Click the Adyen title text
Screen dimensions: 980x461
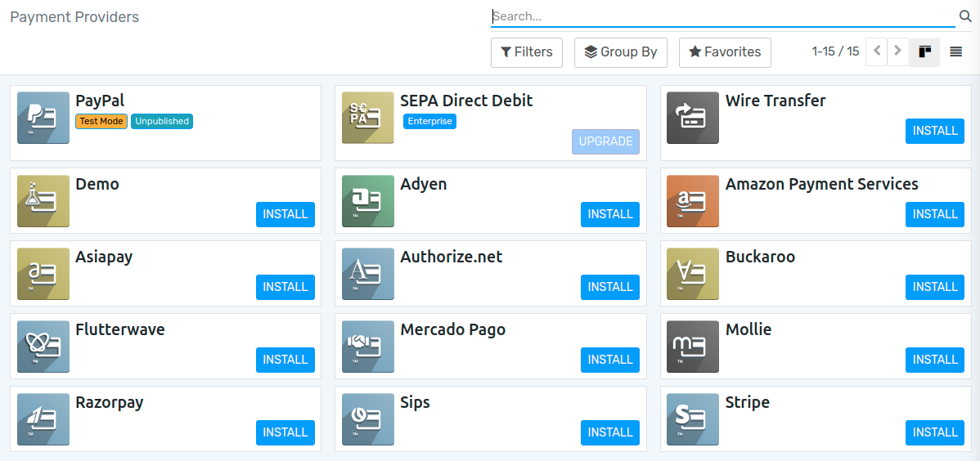click(424, 184)
